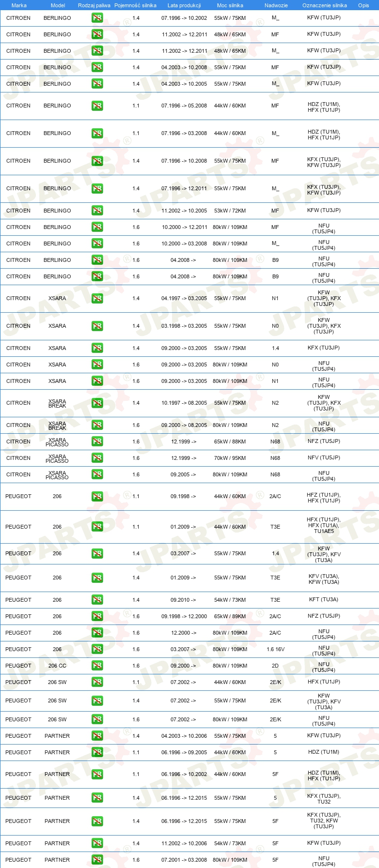
Task: Select the '53kW / 72KM' power cell
Action: [230, 211]
